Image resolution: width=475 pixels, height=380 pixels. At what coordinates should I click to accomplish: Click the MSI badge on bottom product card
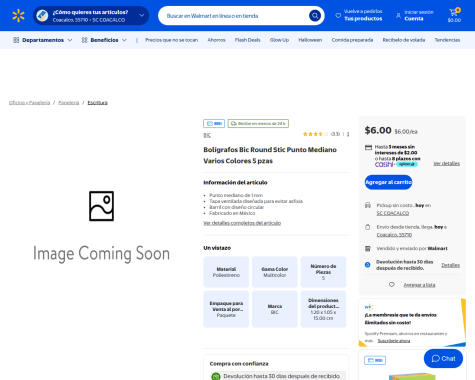375,360
